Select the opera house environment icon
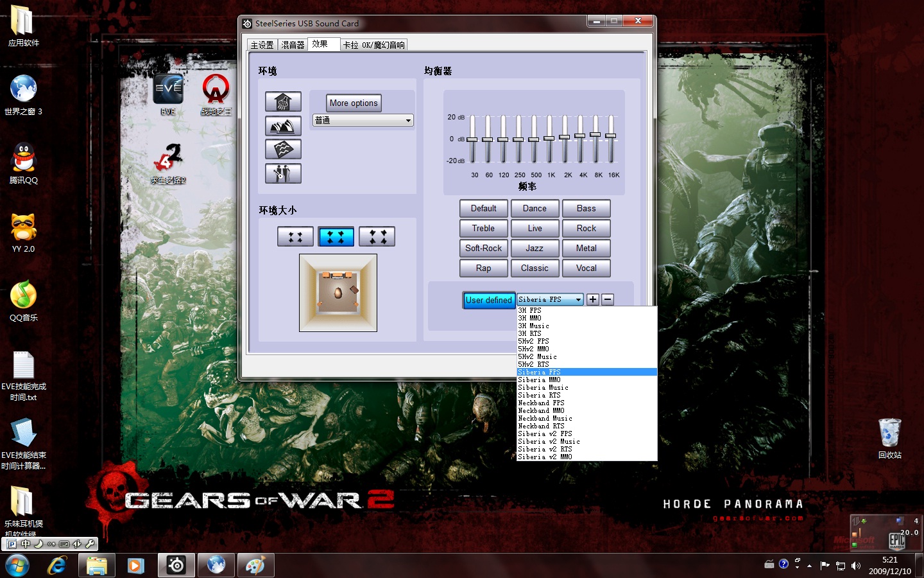Screen dimensions: 924x578 tap(283, 125)
